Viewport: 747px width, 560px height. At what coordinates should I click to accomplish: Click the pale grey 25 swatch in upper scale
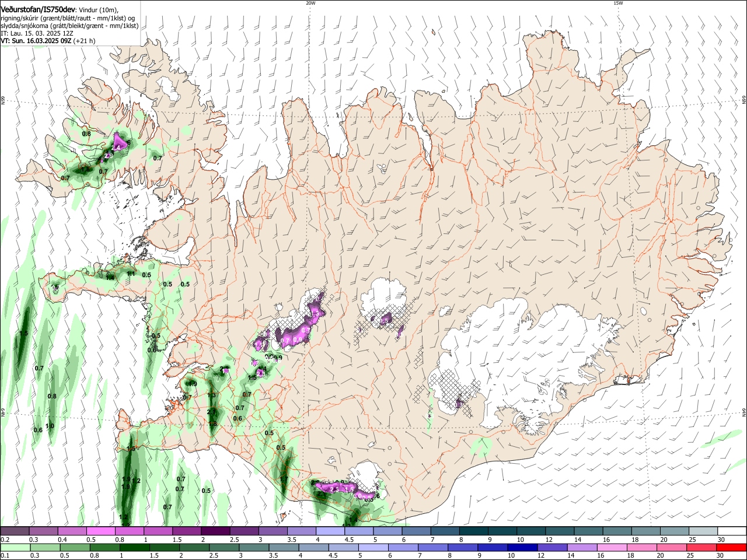click(x=703, y=531)
